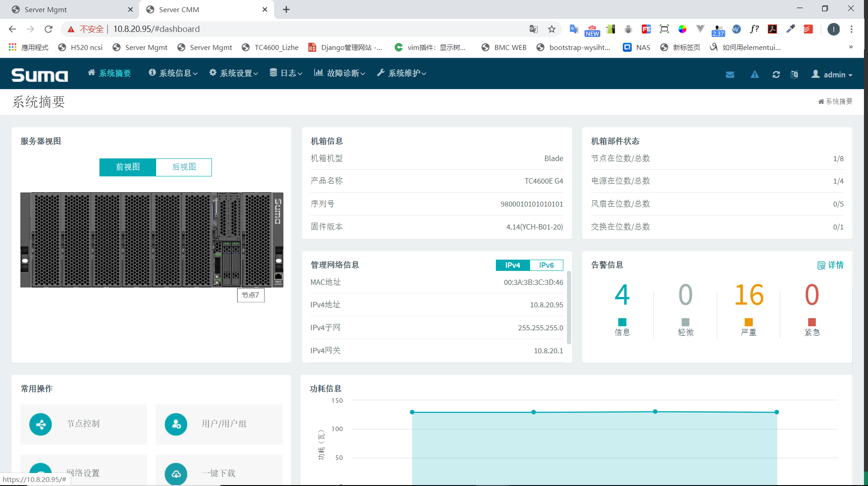Expand the 系统信息 dropdown menu
The height and width of the screenshot is (486, 868).
click(x=173, y=73)
